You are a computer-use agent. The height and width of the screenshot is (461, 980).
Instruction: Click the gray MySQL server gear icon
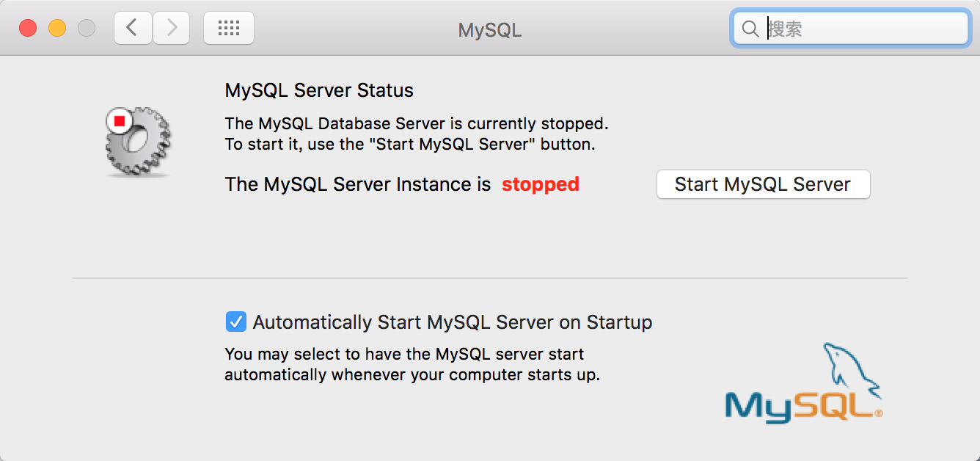tap(139, 142)
